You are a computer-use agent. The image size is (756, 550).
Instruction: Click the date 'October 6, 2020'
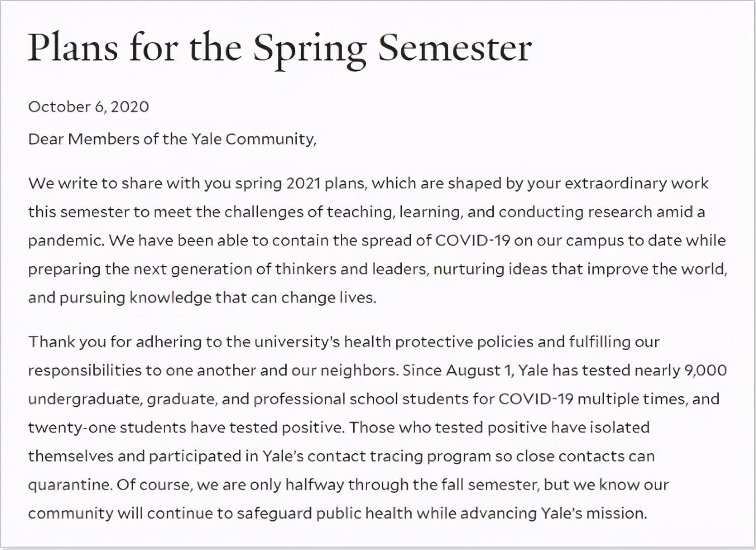pos(89,107)
